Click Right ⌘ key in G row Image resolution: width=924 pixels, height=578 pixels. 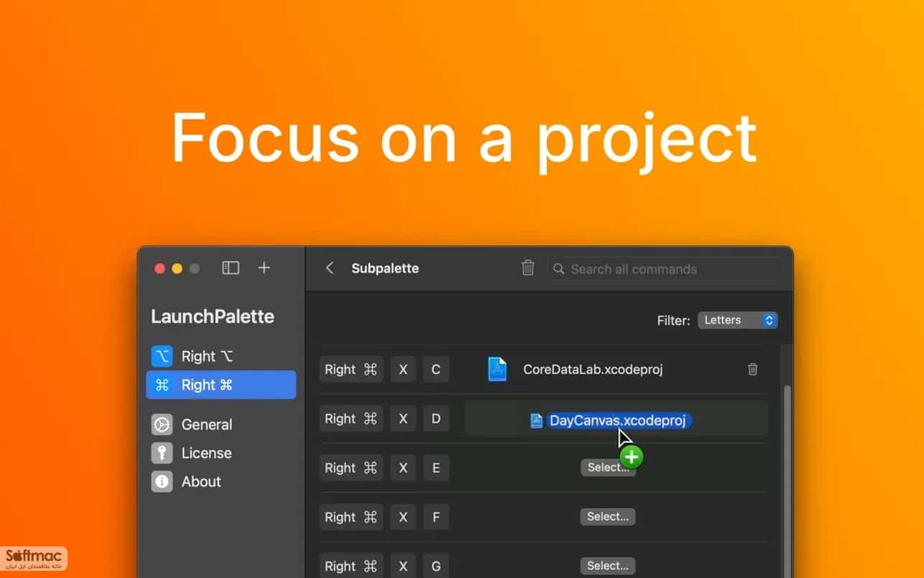click(351, 566)
